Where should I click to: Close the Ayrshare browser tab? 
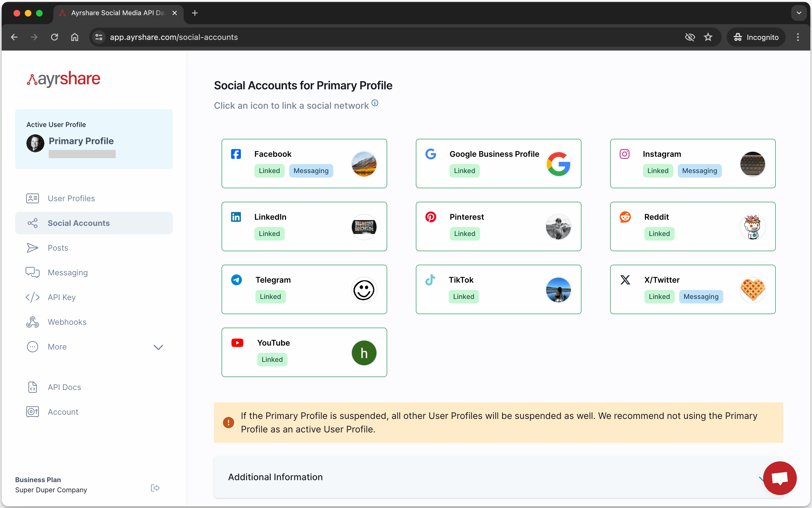(175, 13)
